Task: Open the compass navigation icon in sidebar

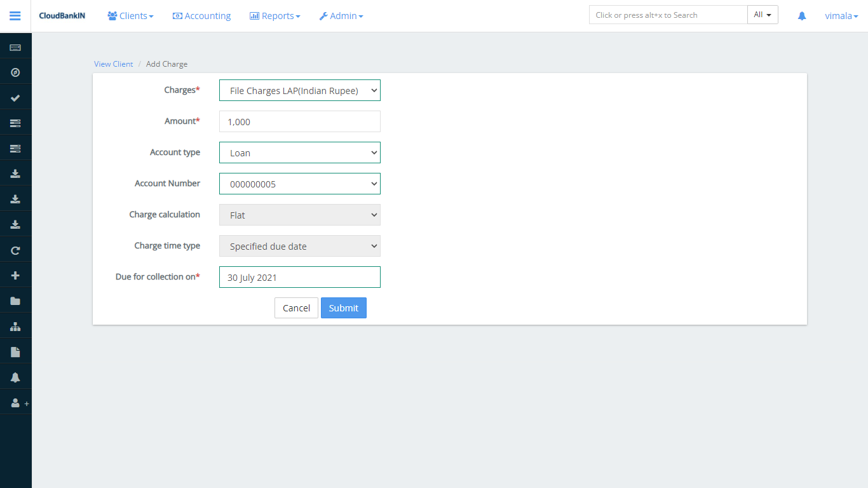Action: pyautogui.click(x=15, y=72)
